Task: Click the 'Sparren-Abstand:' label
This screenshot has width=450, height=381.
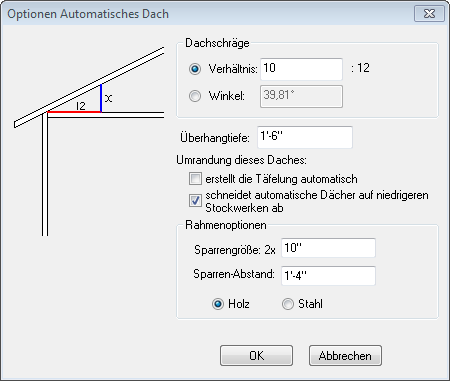Action: pyautogui.click(x=234, y=274)
